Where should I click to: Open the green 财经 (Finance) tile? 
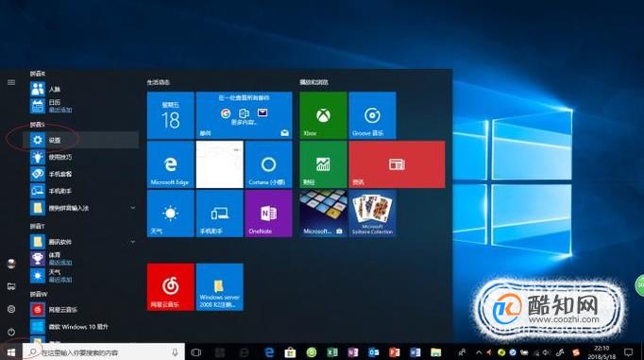[x=323, y=164]
